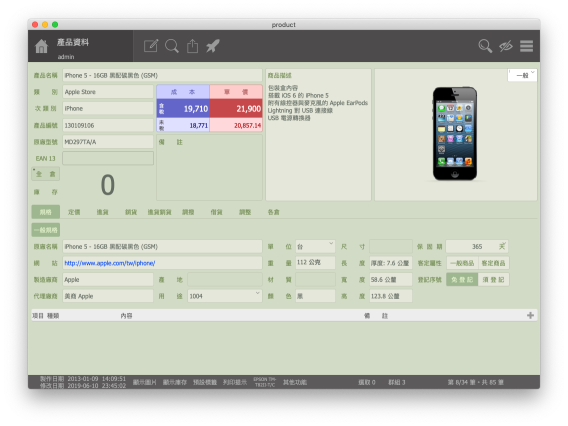The height and width of the screenshot is (426, 568).
Task: Switch to the 定價 tab
Action: pyautogui.click(x=74, y=212)
